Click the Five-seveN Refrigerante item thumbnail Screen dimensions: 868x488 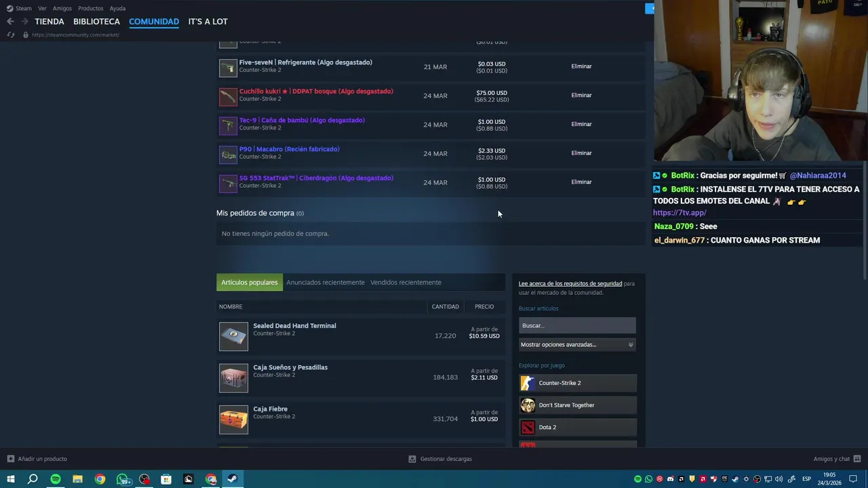228,68
